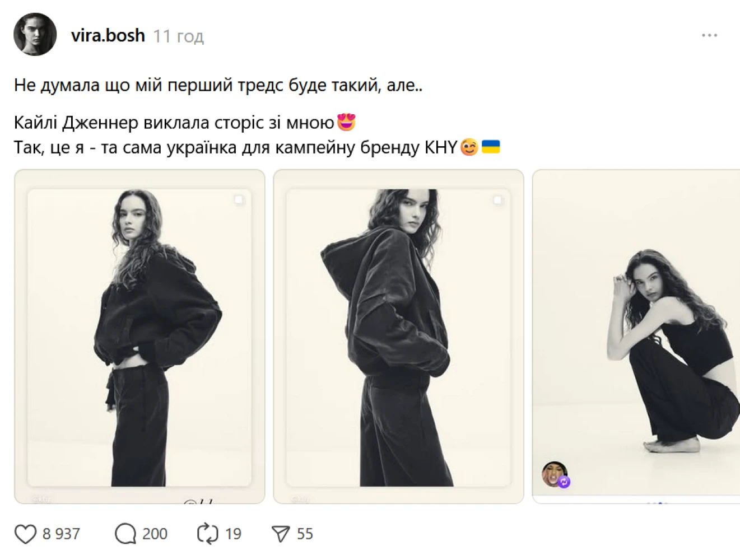Open the vira.bosh username link

coord(108,35)
